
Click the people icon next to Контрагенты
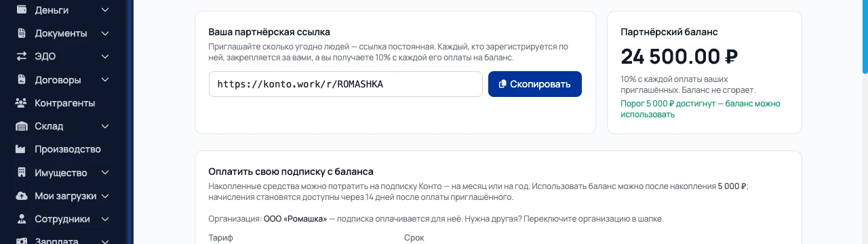(21, 103)
